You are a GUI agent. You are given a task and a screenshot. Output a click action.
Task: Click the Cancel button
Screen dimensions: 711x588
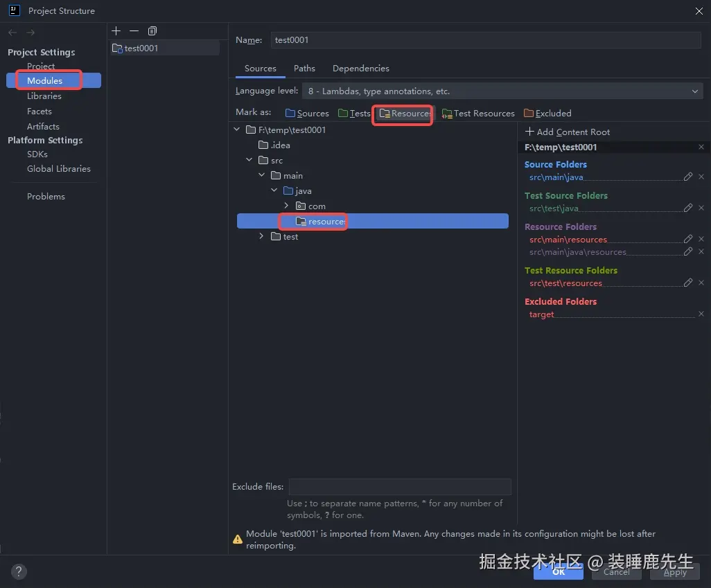[x=617, y=571]
